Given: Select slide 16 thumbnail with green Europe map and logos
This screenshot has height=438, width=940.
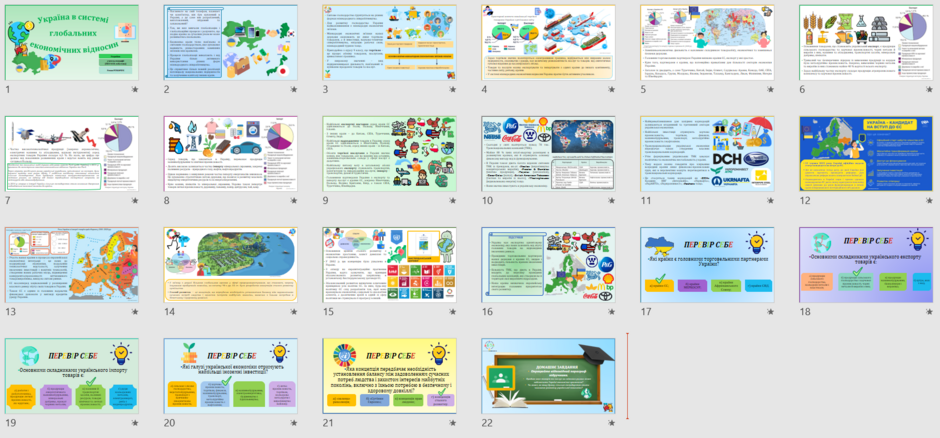Looking at the screenshot, I should 549,265.
